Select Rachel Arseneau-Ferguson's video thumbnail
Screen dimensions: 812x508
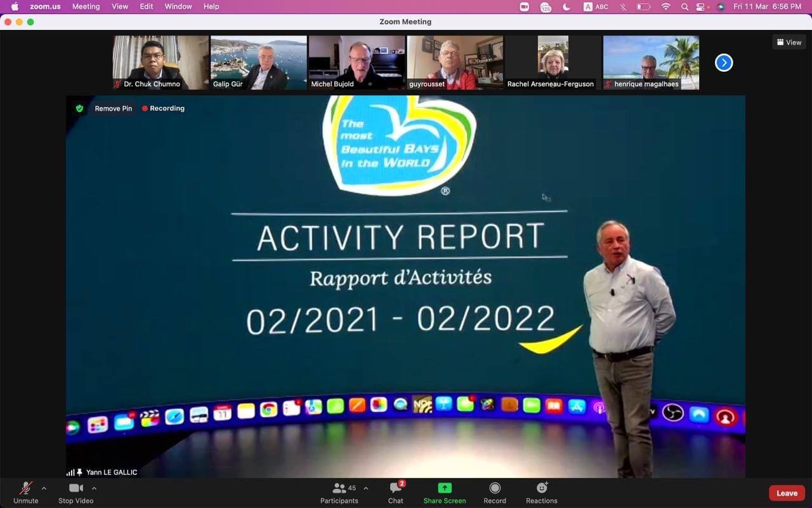[x=553, y=62]
